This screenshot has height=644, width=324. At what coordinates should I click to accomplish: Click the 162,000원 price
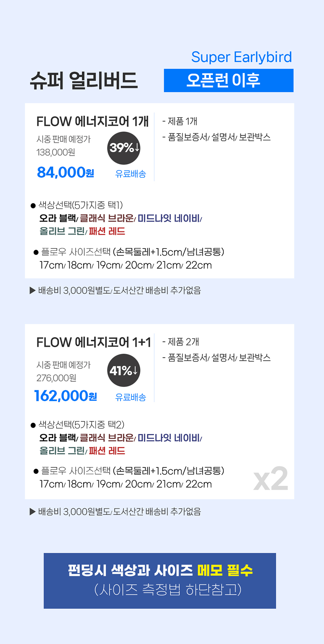(66, 396)
